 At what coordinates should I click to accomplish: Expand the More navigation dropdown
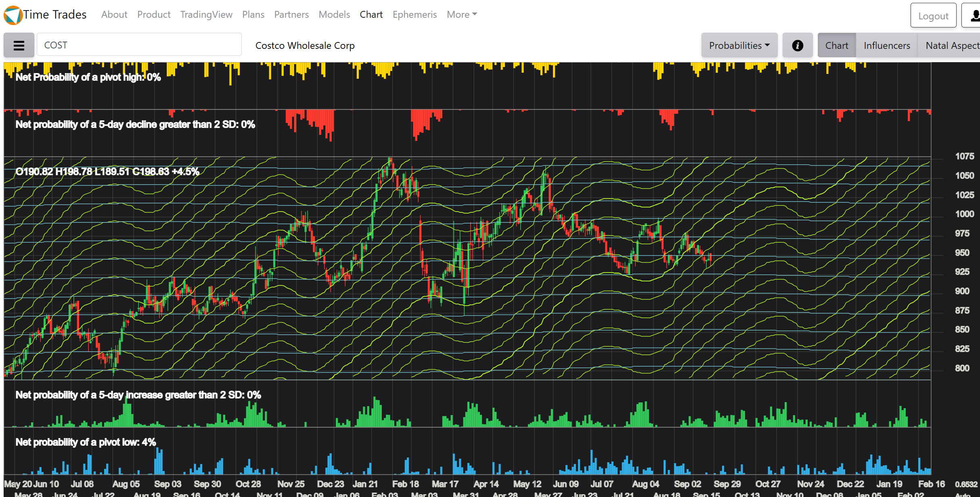pos(461,15)
